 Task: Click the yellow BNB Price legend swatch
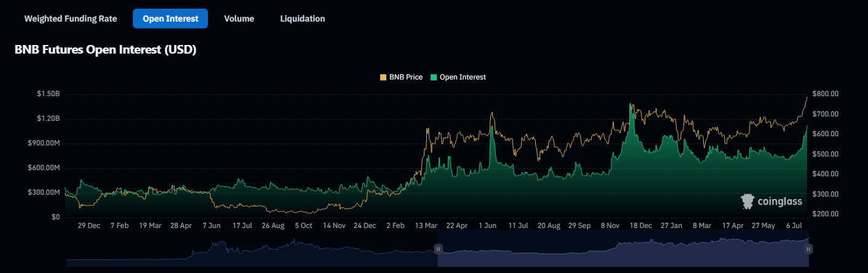tap(383, 77)
